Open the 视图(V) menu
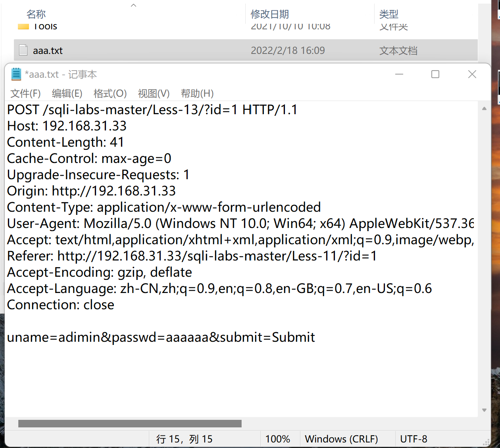Viewport: 500px width, 448px height. (153, 94)
